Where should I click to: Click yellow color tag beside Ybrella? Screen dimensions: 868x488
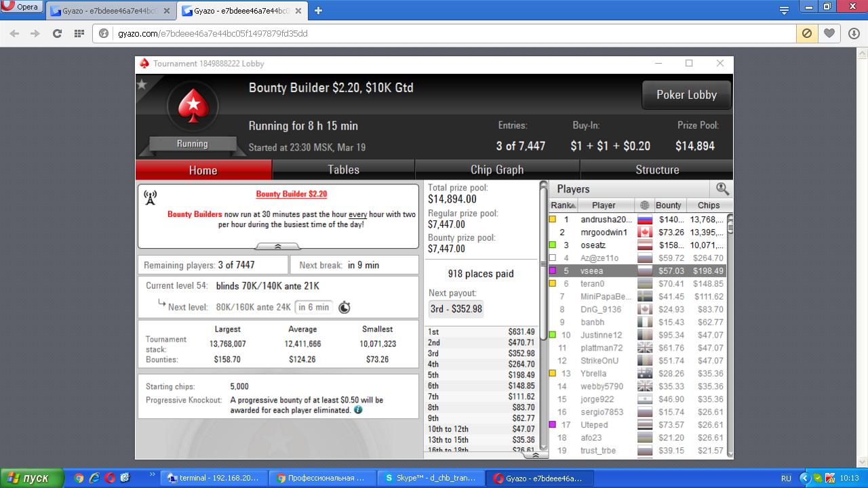tap(553, 373)
